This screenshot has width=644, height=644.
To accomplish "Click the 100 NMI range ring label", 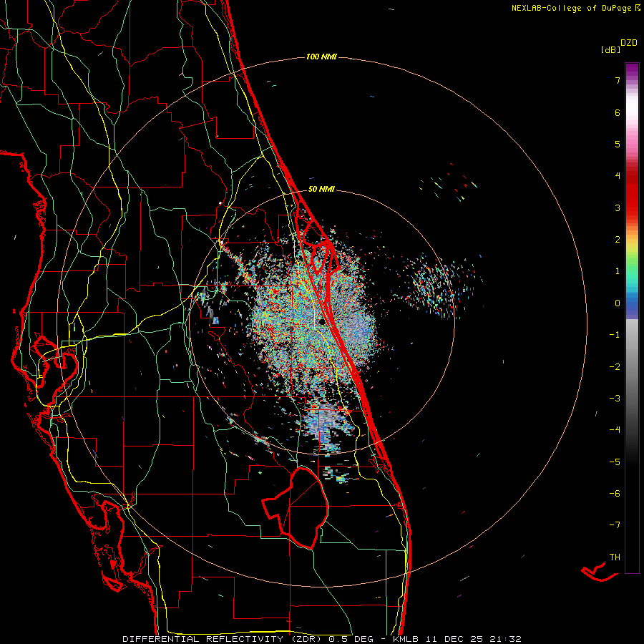I will tap(321, 57).
